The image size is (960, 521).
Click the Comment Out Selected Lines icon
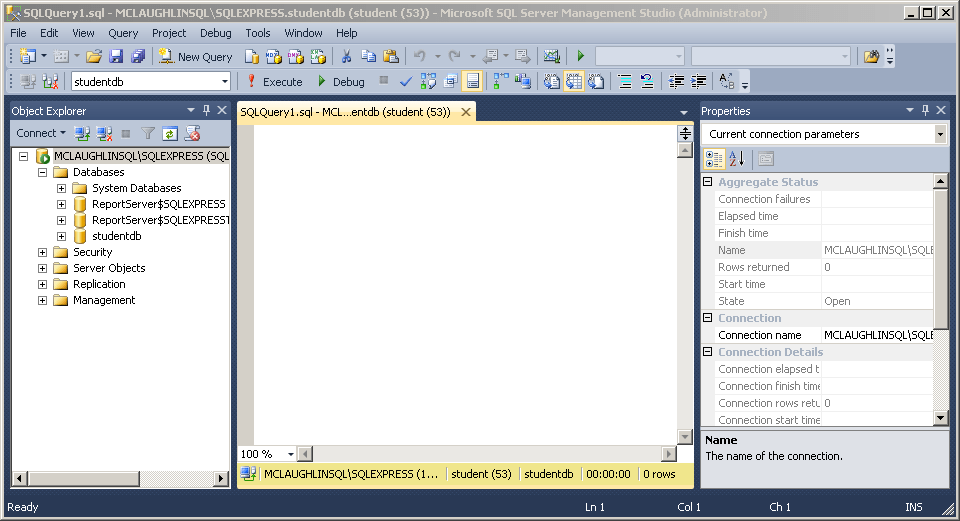[624, 81]
